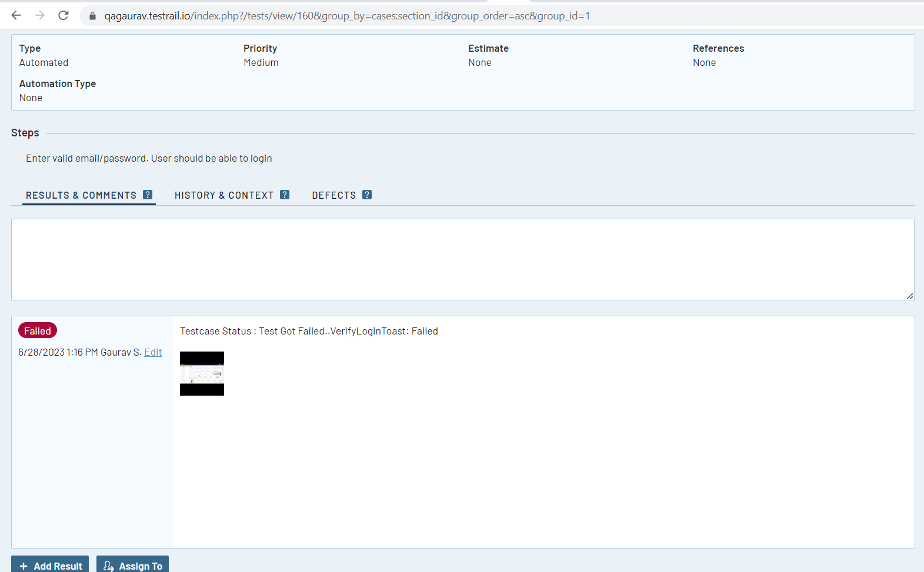Open help icon next to History & Context
Image resolution: width=924 pixels, height=572 pixels.
[285, 195]
